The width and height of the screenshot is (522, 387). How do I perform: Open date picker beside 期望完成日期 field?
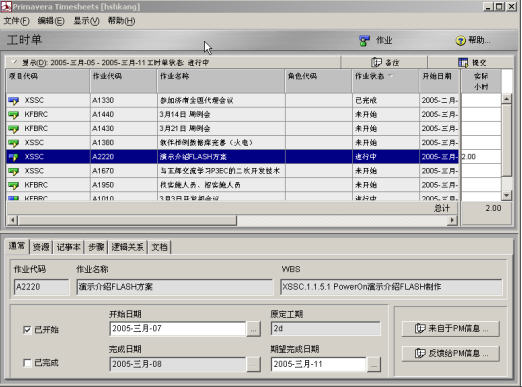pos(374,364)
